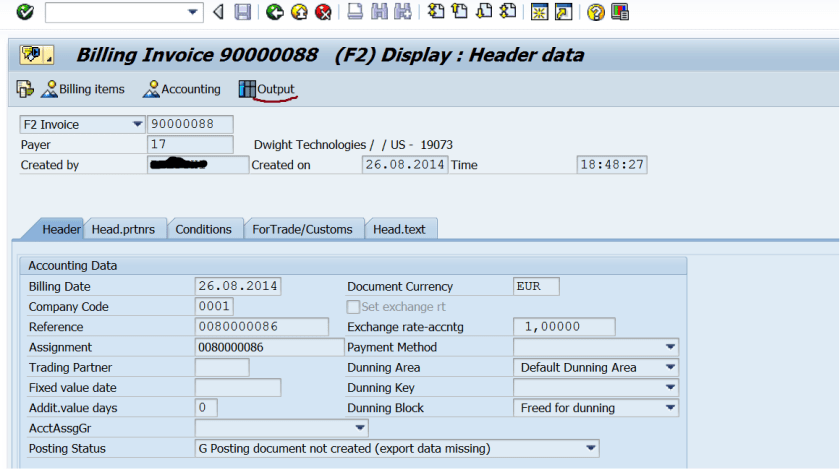Expand the F2 Invoice dropdown
The width and height of the screenshot is (840, 470).
click(x=137, y=124)
